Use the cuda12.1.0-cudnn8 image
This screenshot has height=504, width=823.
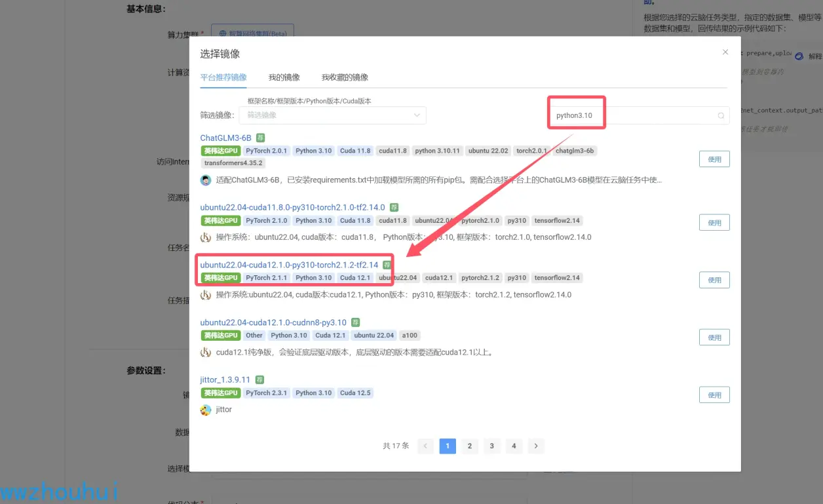(714, 338)
